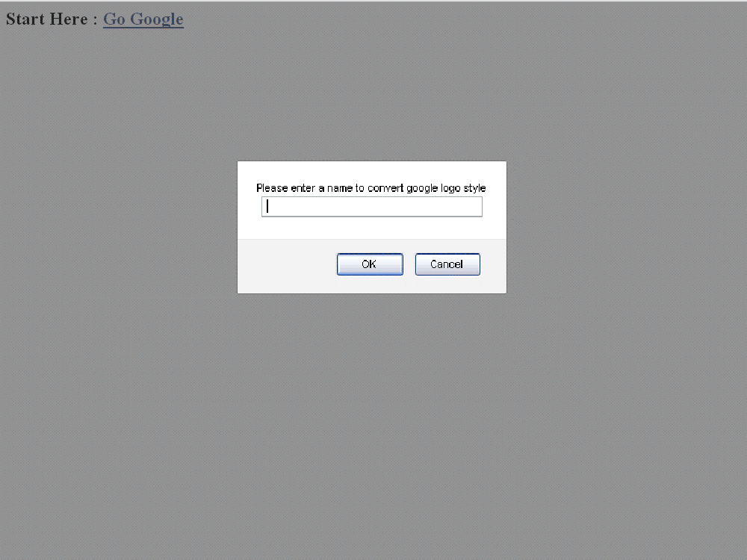The image size is (747, 560).
Task: Submit the entered name using OK
Action: click(x=370, y=264)
